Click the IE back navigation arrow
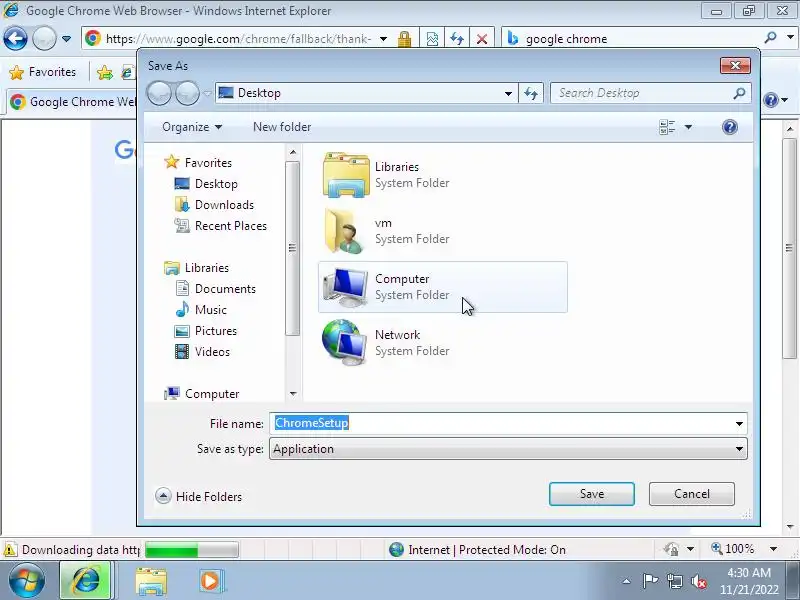800x600 pixels. click(15, 38)
